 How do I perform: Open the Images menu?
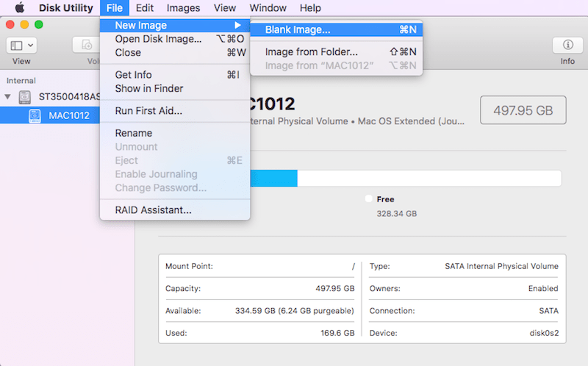(x=183, y=8)
